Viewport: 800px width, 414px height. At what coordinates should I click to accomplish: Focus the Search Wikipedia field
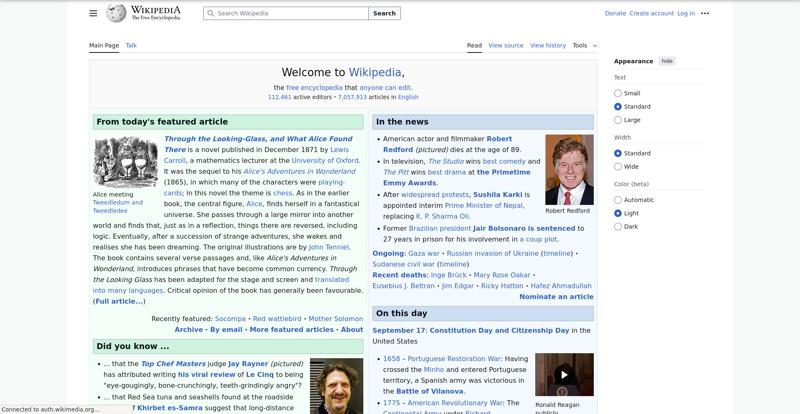(x=286, y=13)
